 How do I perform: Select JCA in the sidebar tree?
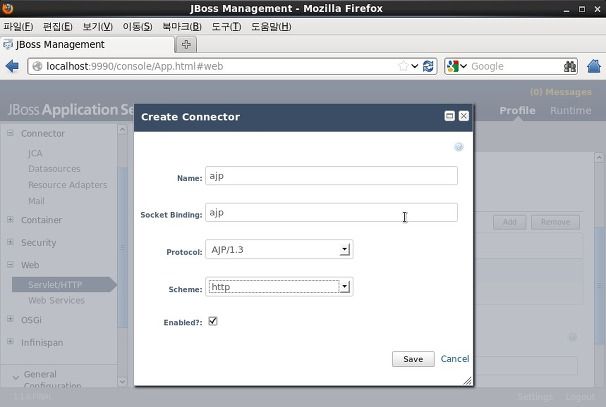pyautogui.click(x=35, y=153)
